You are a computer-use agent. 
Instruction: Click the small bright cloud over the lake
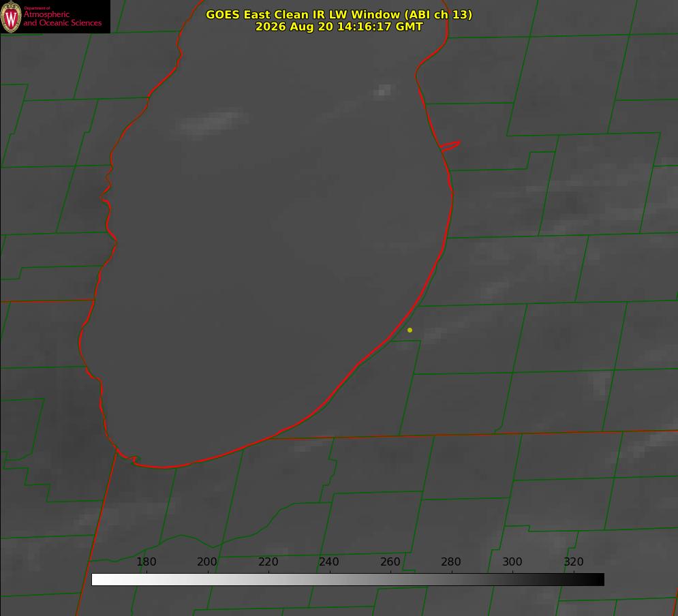[x=383, y=91]
